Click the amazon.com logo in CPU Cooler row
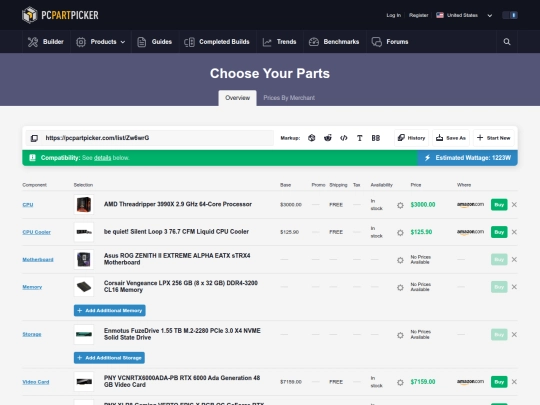Image resolution: width=540 pixels, height=405 pixels. tap(470, 232)
